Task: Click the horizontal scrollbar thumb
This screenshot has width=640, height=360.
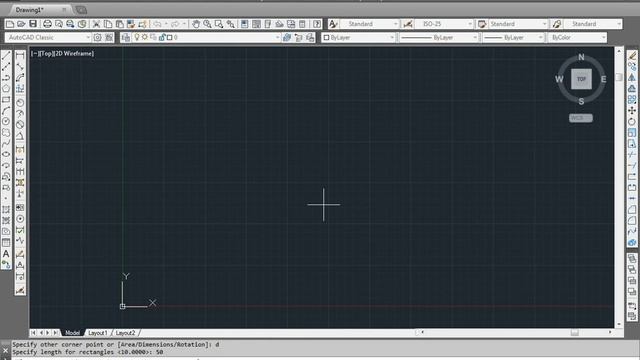Action: [x=575, y=333]
